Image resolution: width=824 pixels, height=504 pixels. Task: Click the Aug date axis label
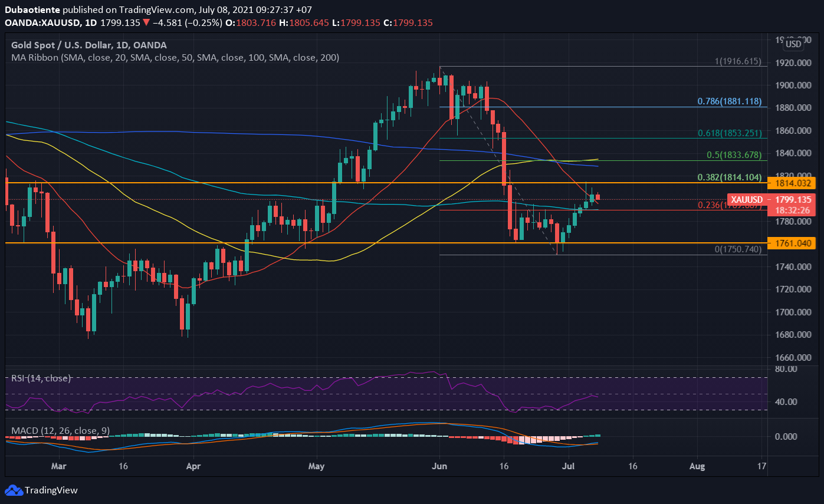tap(697, 466)
